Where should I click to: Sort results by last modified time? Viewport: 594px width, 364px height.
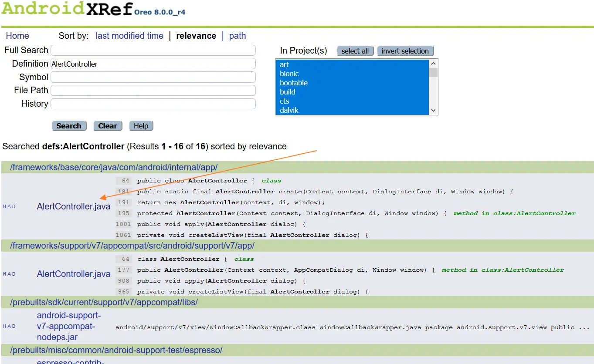pyautogui.click(x=129, y=36)
